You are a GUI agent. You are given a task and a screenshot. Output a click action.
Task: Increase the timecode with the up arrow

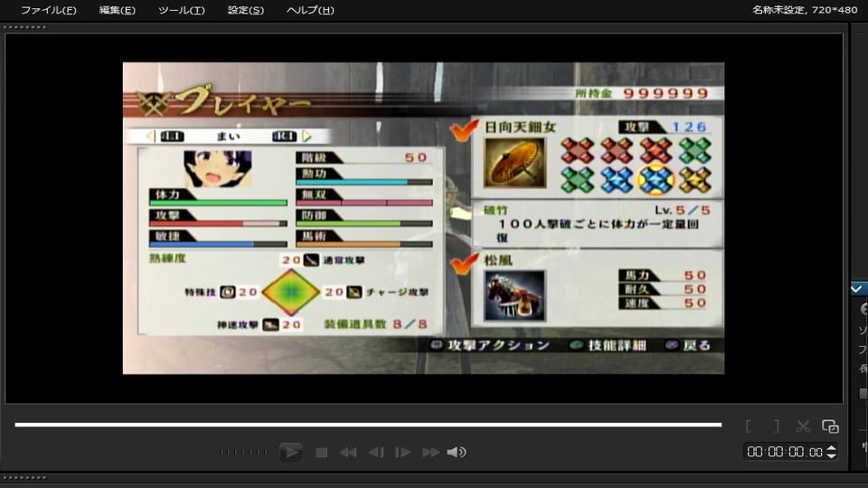point(832,448)
